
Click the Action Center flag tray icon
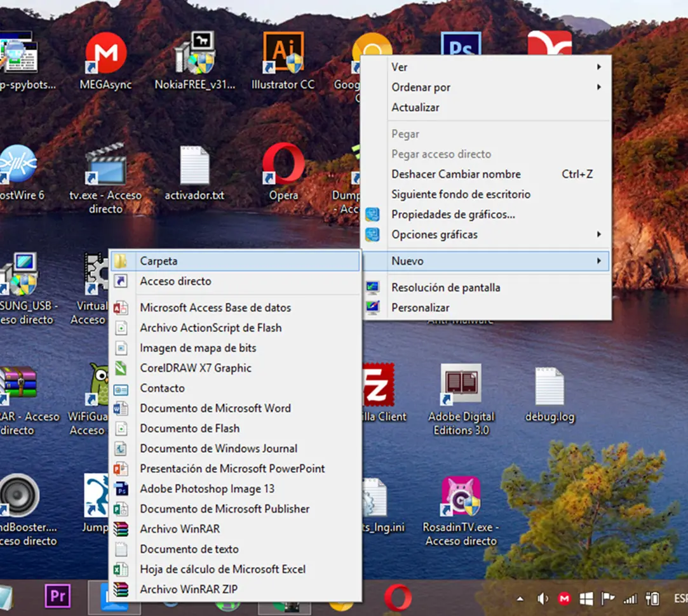(x=608, y=598)
